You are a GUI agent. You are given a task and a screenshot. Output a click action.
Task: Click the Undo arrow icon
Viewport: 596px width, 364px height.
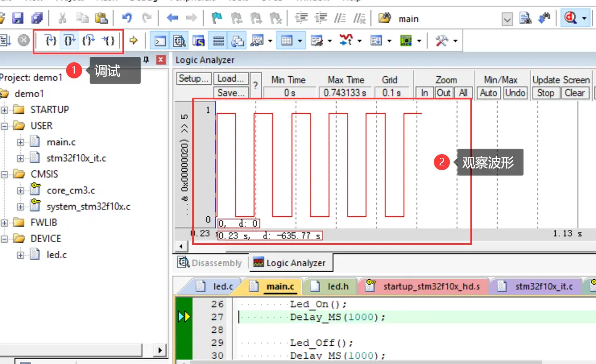pos(127,19)
